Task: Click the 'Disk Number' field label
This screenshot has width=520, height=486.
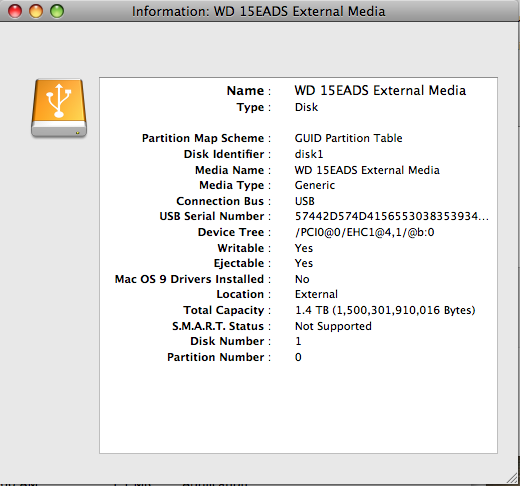Action: (x=227, y=341)
